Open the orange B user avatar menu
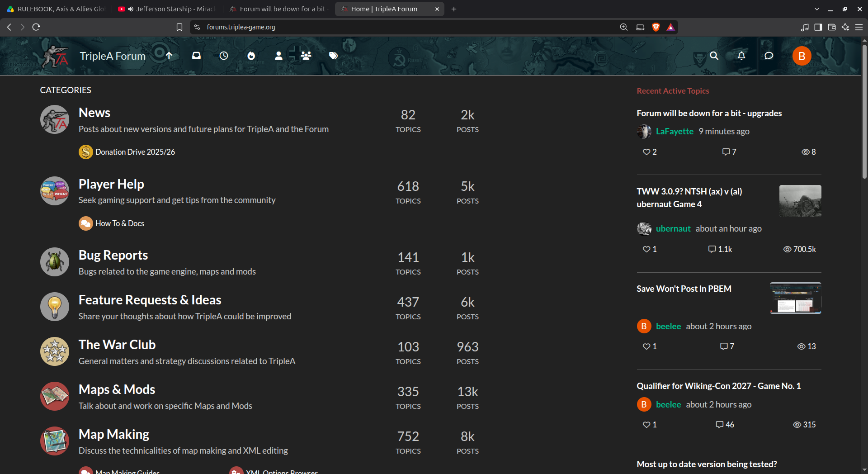The width and height of the screenshot is (868, 474). click(x=802, y=56)
